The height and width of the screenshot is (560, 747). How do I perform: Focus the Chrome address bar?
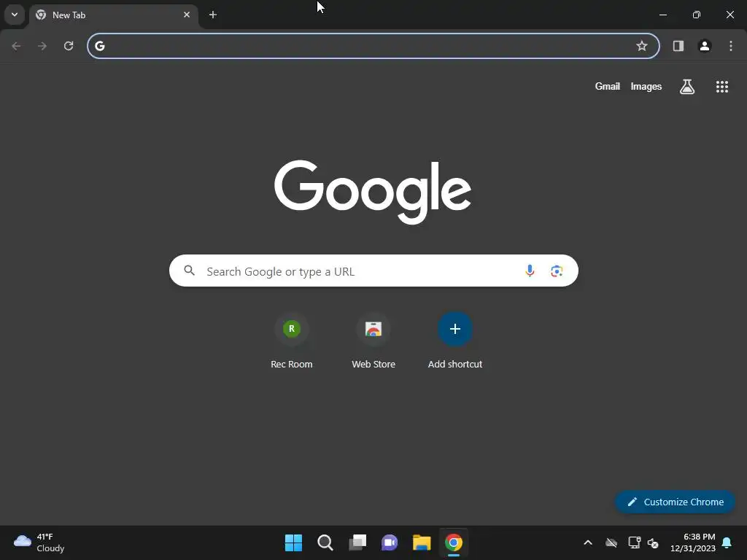point(373,46)
